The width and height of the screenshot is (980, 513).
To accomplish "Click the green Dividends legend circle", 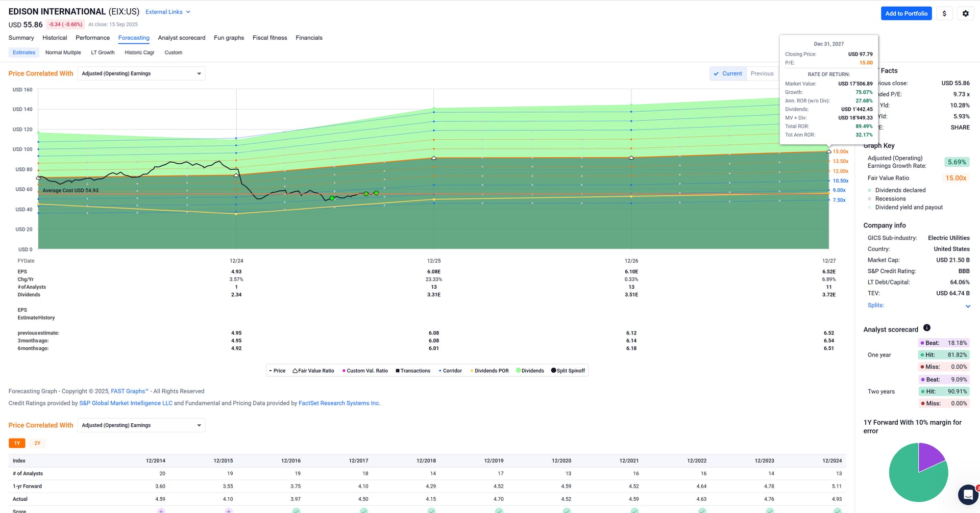I will 518,371.
